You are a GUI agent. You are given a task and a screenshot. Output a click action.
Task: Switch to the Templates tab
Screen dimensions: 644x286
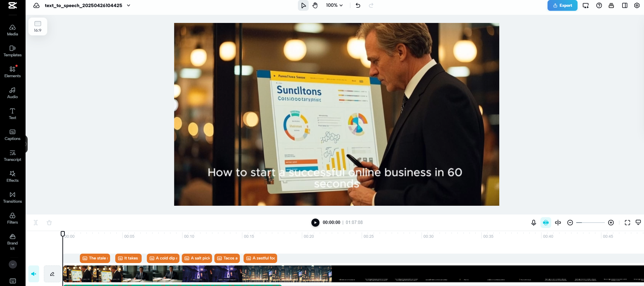pos(12,51)
